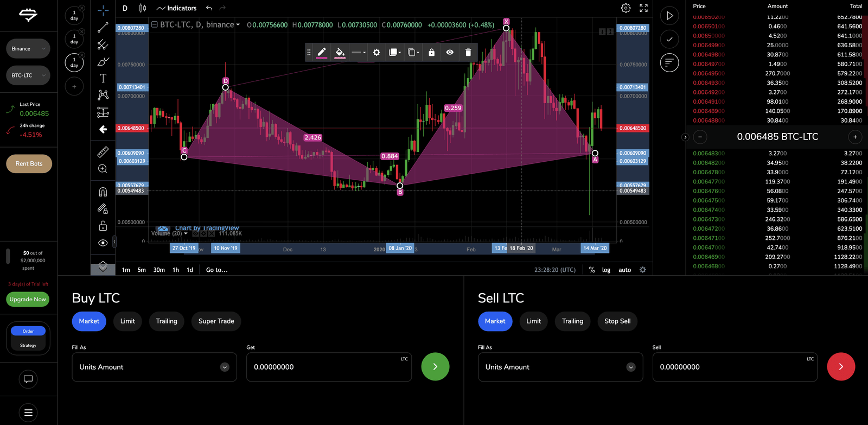This screenshot has height=425, width=868.
Task: Open the line style dropdown in the drawing toolbar
Action: tap(358, 53)
